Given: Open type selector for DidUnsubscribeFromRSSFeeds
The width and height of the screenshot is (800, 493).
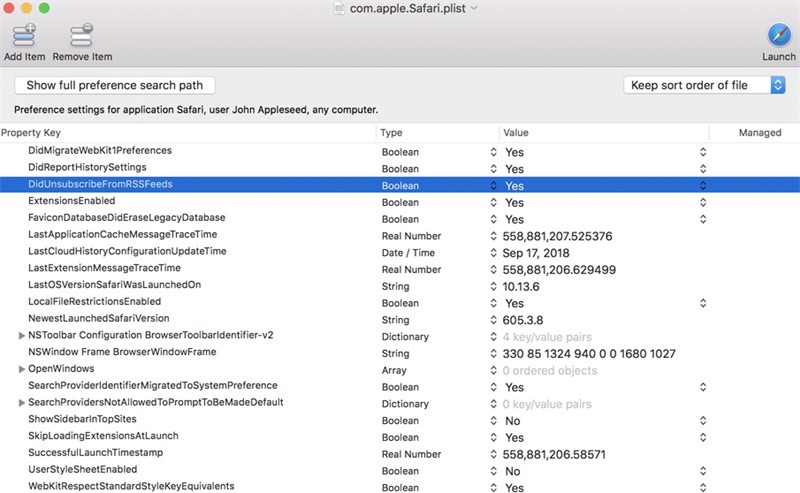Looking at the screenshot, I should 493,186.
